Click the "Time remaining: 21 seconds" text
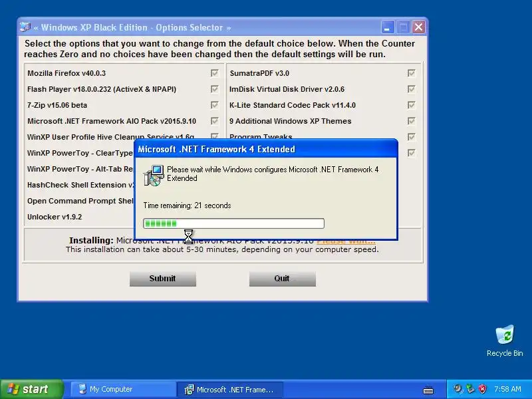 point(187,205)
